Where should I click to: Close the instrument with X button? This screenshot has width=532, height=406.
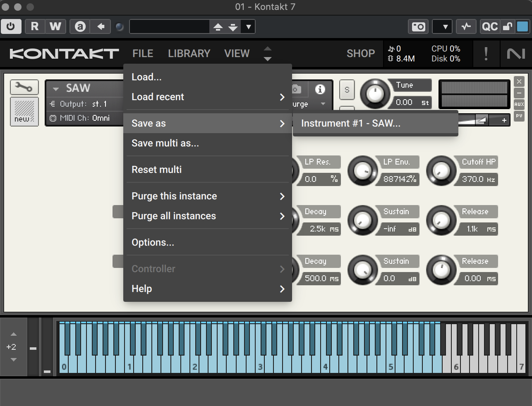(x=519, y=81)
